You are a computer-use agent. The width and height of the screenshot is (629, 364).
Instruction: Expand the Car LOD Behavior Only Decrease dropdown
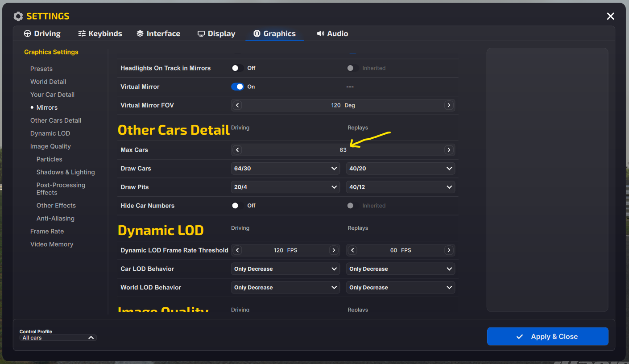point(285,269)
